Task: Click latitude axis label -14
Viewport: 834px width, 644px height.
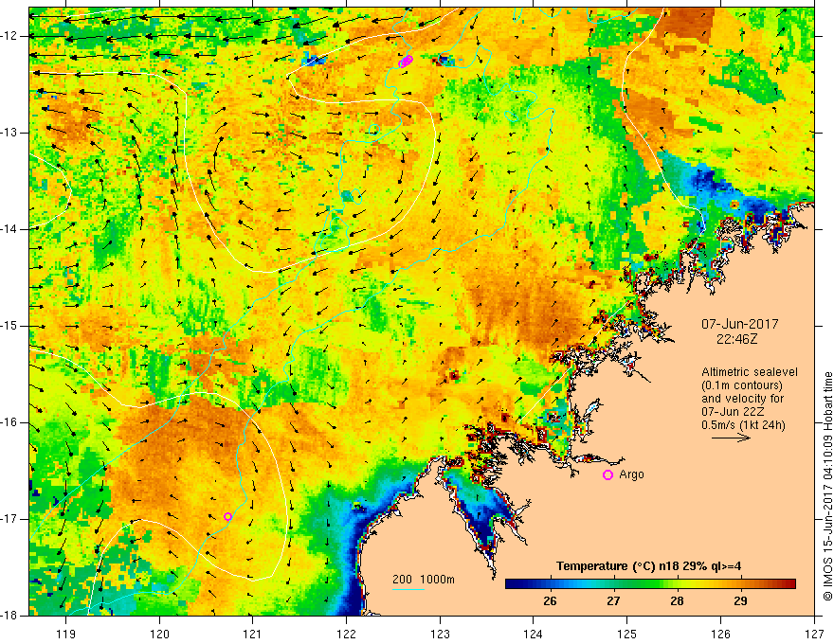Action: tap(10, 229)
